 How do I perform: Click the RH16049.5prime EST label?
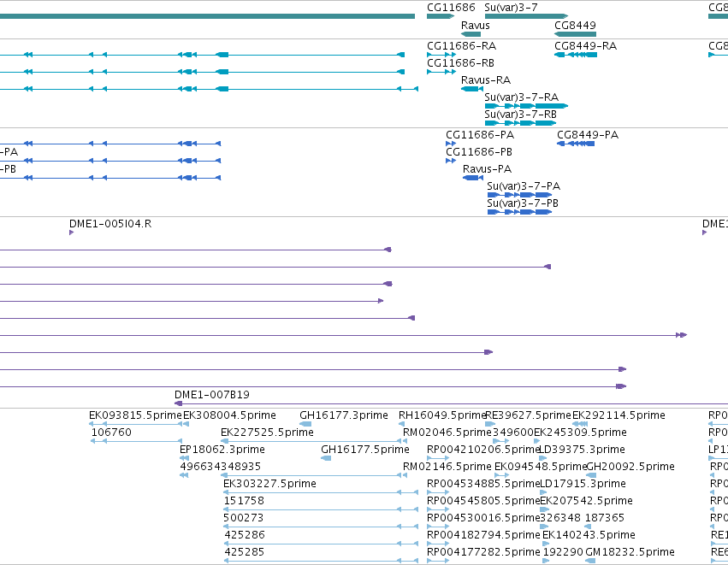[x=442, y=415]
